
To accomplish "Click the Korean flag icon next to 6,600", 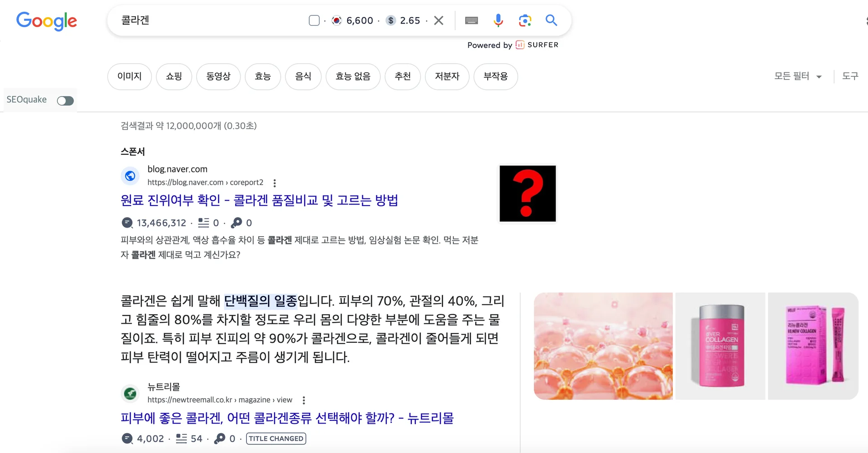I will click(x=336, y=20).
